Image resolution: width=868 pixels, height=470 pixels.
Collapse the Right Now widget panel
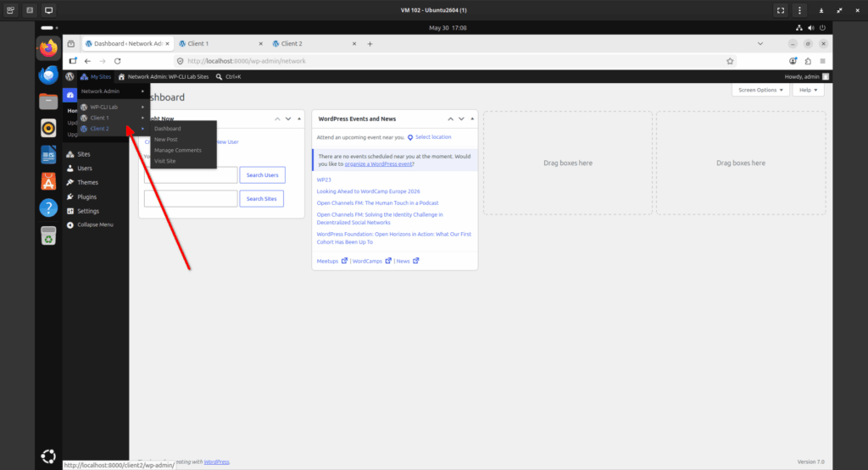[299, 119]
